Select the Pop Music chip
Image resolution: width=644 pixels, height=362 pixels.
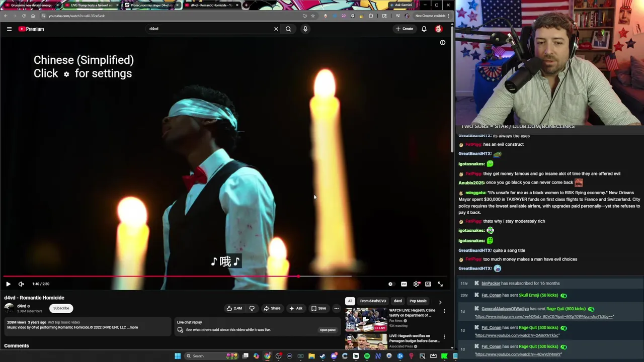pos(418,301)
